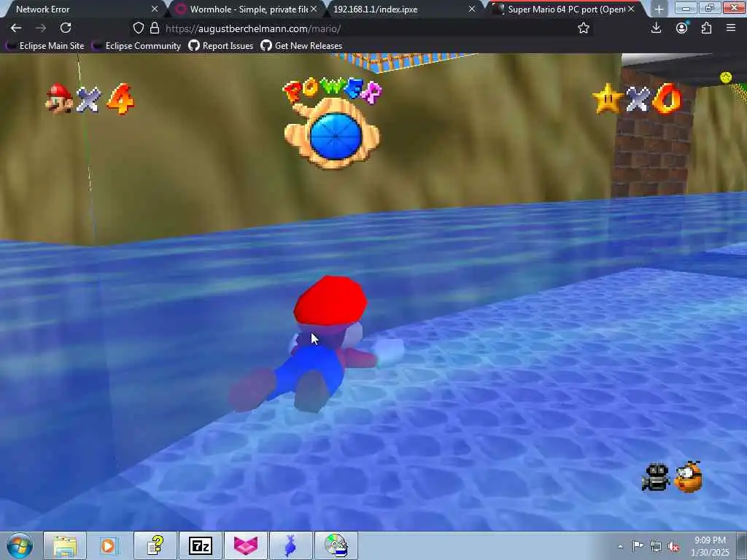The image size is (747, 560).
Task: Open File Explorer from the taskbar
Action: click(65, 545)
